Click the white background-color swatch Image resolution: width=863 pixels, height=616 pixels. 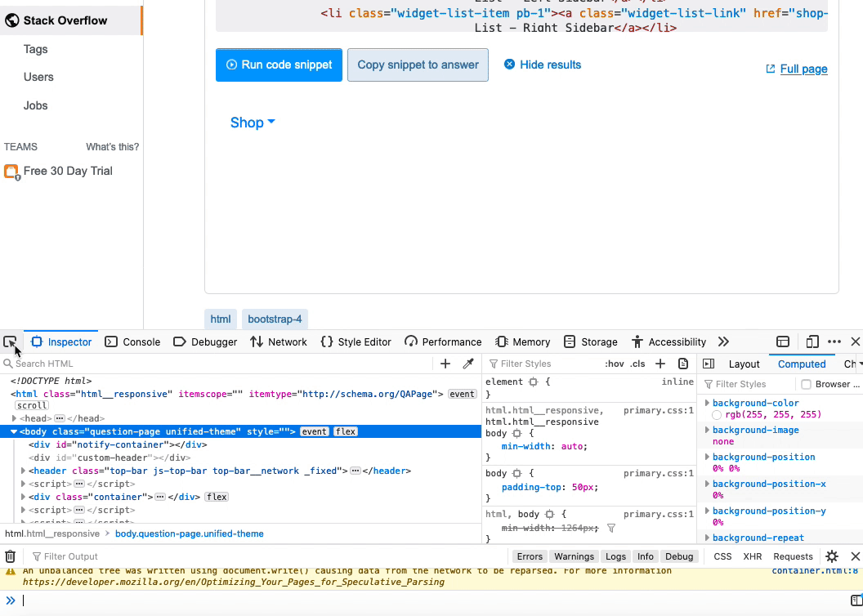tap(717, 414)
